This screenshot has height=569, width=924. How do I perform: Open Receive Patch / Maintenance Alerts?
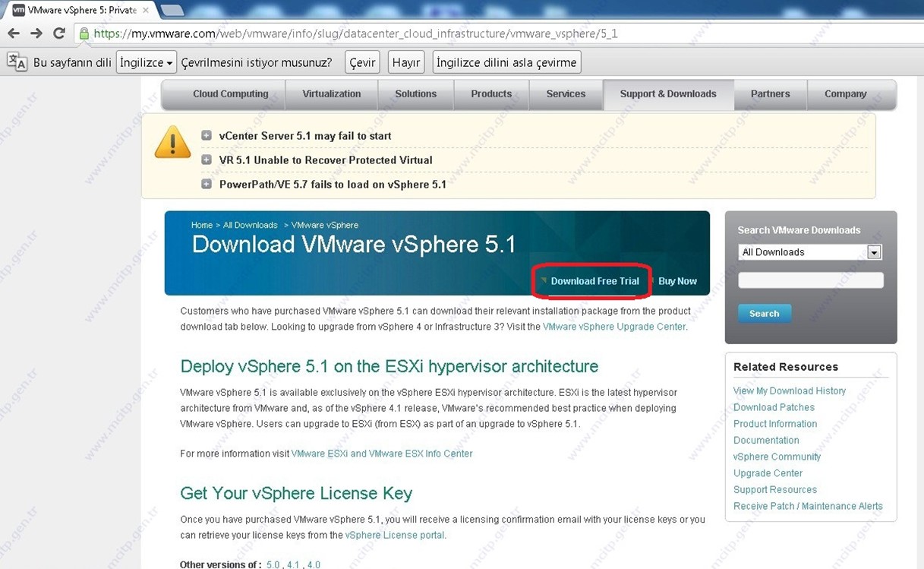(808, 506)
